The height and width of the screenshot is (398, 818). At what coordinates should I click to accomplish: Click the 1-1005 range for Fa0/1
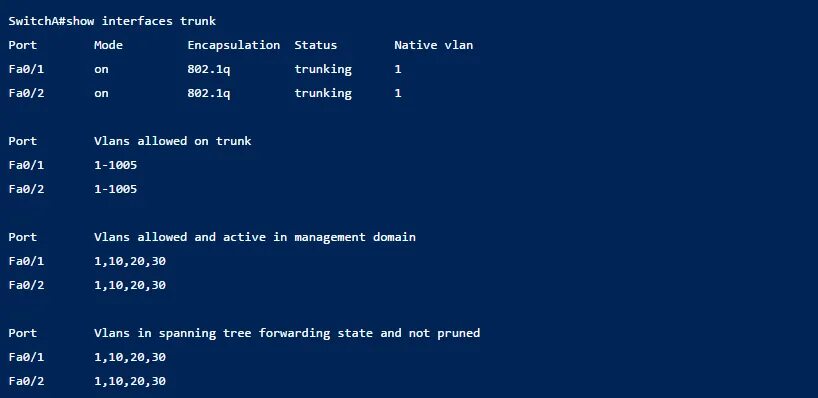click(116, 165)
